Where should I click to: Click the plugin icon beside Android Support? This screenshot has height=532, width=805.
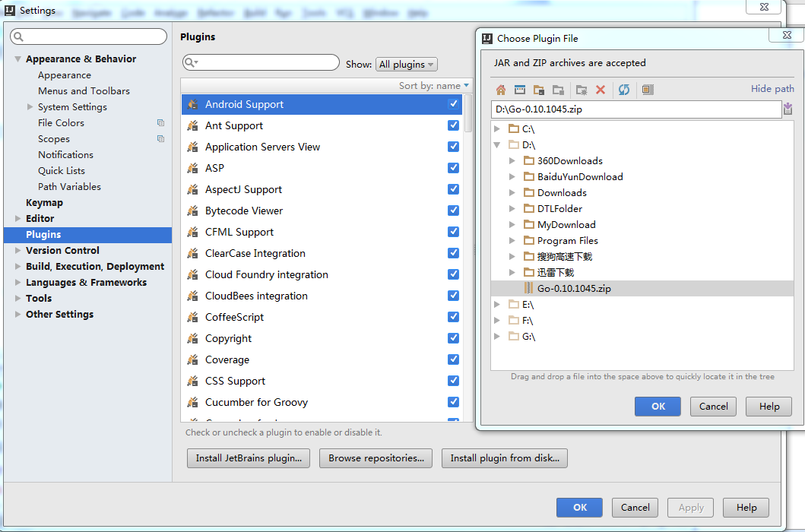pos(192,104)
